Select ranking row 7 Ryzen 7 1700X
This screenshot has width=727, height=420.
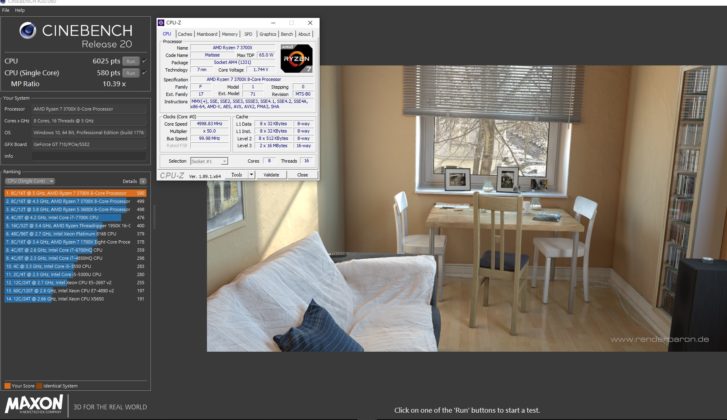[x=75, y=242]
